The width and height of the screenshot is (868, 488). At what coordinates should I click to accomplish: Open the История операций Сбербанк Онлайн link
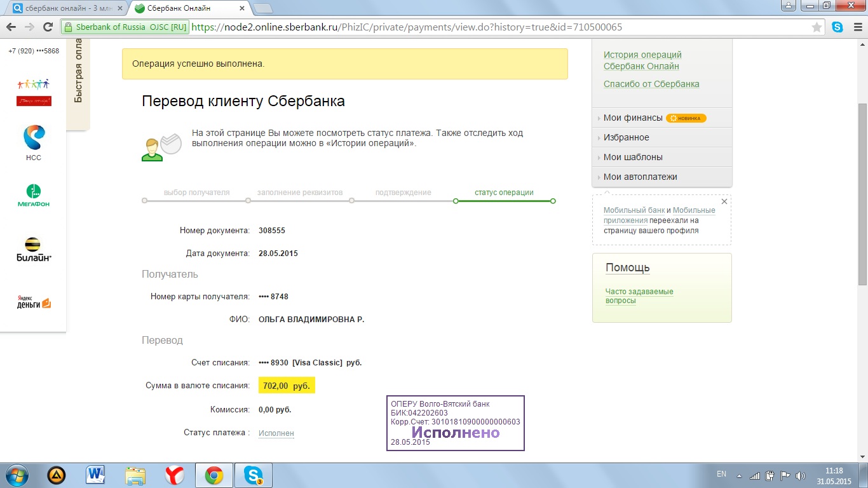point(642,60)
